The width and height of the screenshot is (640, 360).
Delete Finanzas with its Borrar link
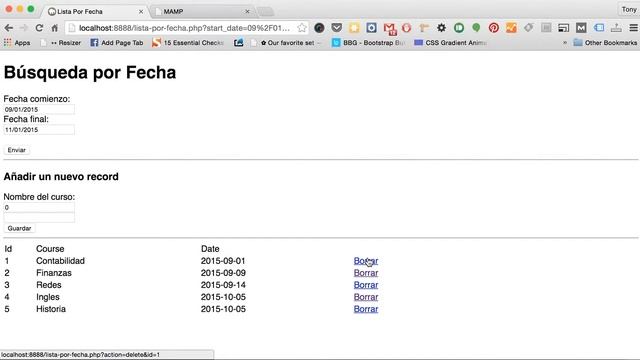(366, 273)
